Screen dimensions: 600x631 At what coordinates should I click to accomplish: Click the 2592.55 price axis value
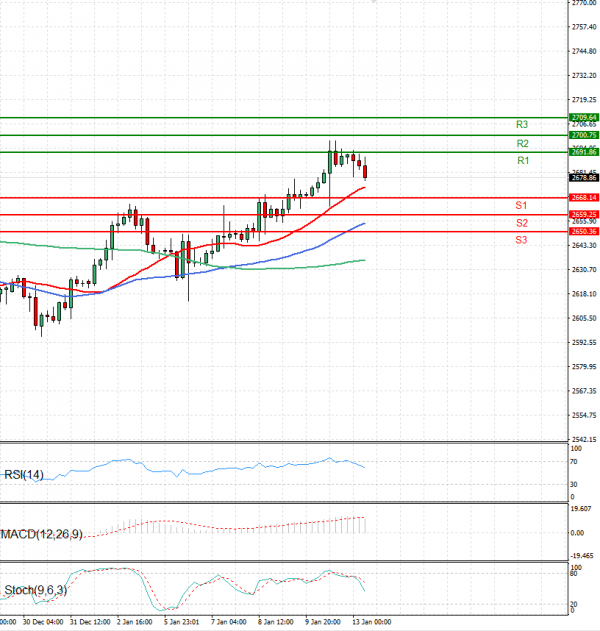click(584, 342)
